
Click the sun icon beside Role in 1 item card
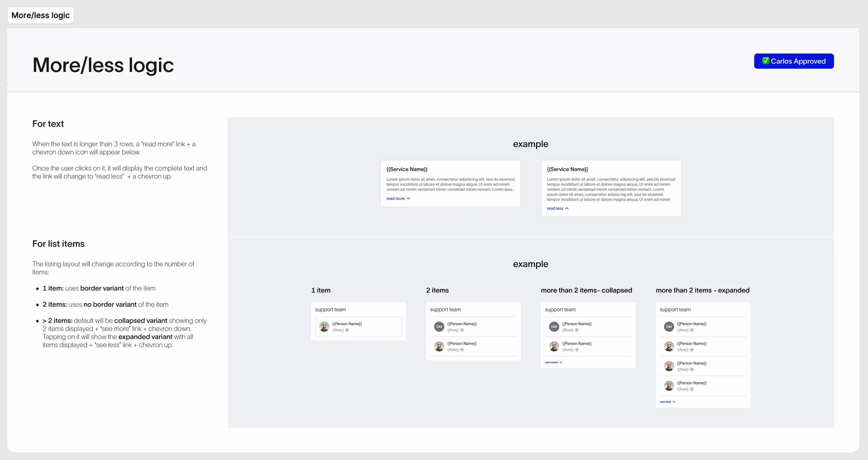click(x=347, y=330)
